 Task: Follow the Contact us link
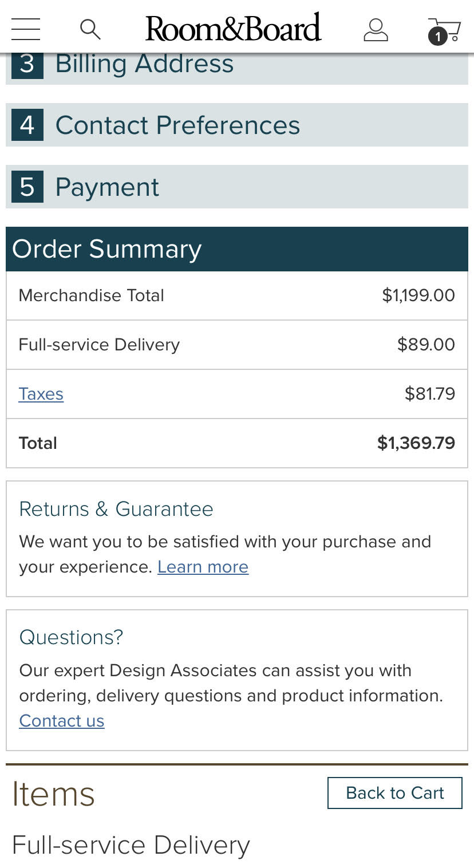click(62, 721)
